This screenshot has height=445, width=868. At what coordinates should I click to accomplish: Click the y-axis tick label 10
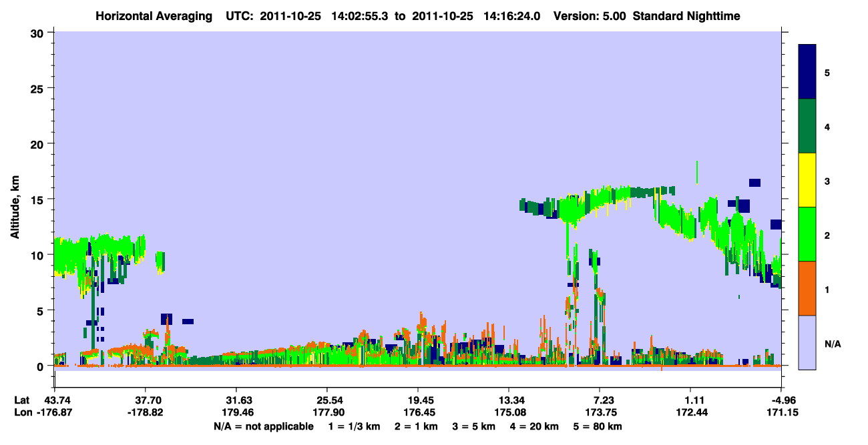(38, 255)
